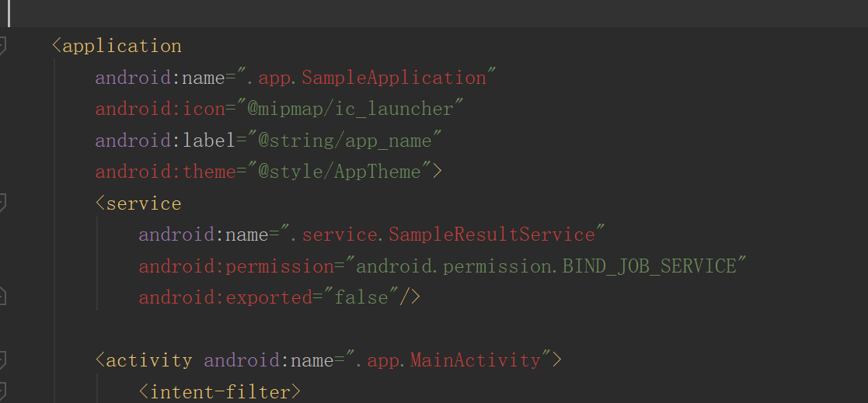This screenshot has height=403, width=868.
Task: Click the "android.permission.BIND_JOB_SERVICE" value
Action: coord(546,266)
